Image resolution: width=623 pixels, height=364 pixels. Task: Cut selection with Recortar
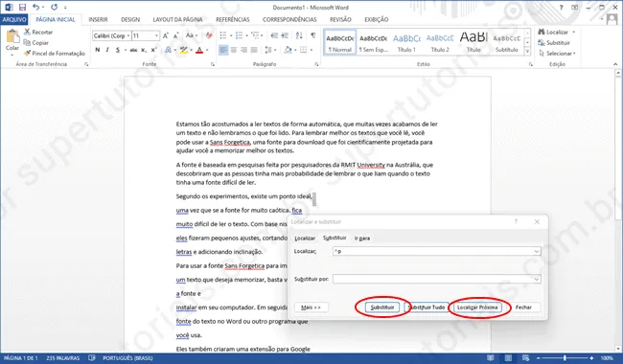38,33
